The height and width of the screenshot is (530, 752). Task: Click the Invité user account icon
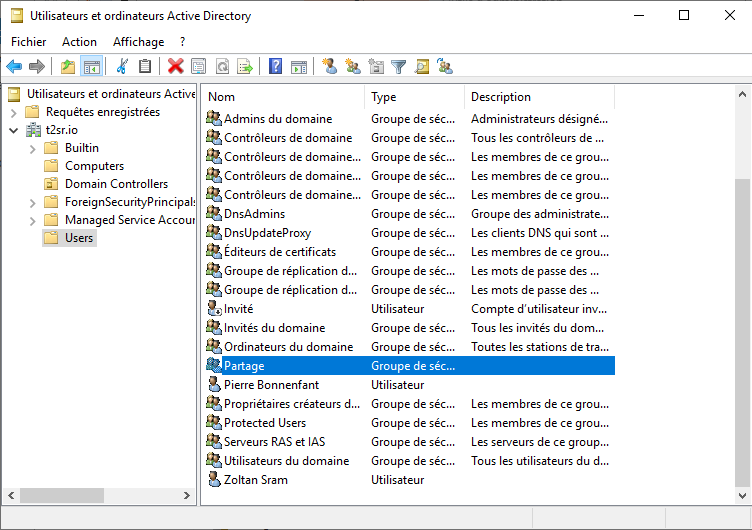(214, 308)
